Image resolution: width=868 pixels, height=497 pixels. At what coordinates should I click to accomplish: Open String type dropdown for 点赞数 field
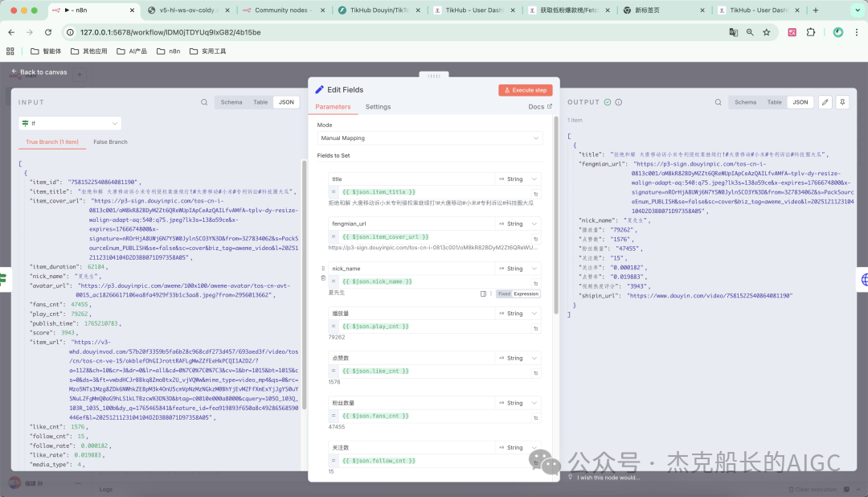[x=518, y=359]
